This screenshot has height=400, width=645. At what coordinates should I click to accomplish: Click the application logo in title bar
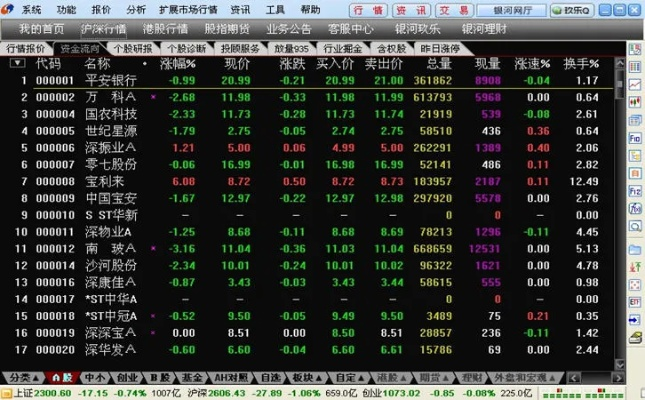click(x=8, y=9)
